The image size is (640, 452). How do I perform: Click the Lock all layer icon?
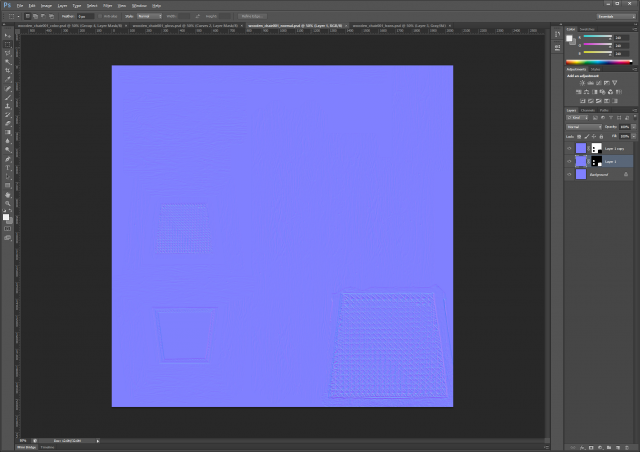pyautogui.click(x=601, y=136)
